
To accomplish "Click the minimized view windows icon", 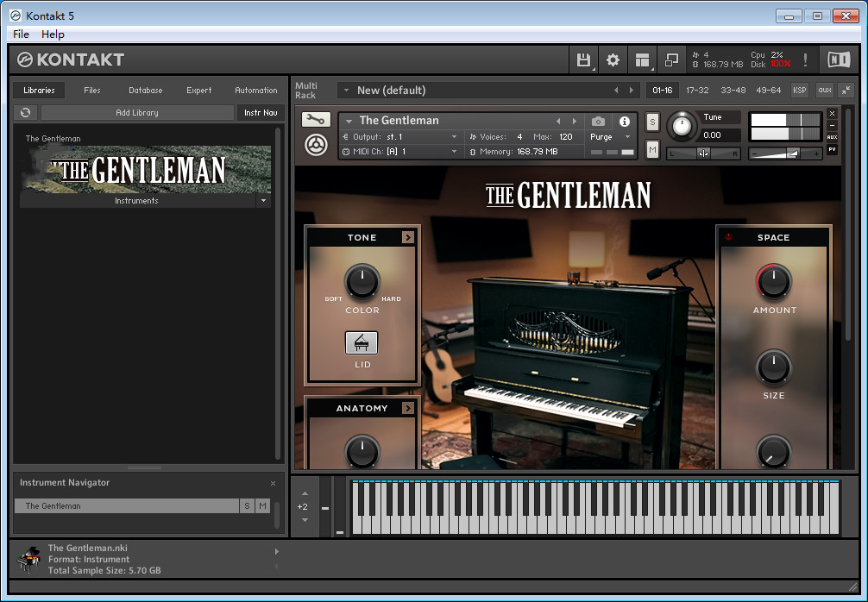I will click(x=671, y=60).
